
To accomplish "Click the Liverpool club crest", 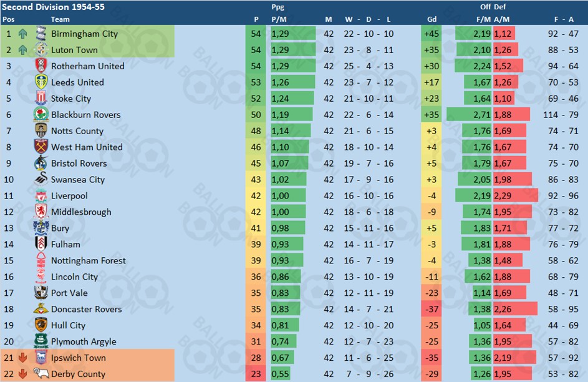I will pos(41,195).
